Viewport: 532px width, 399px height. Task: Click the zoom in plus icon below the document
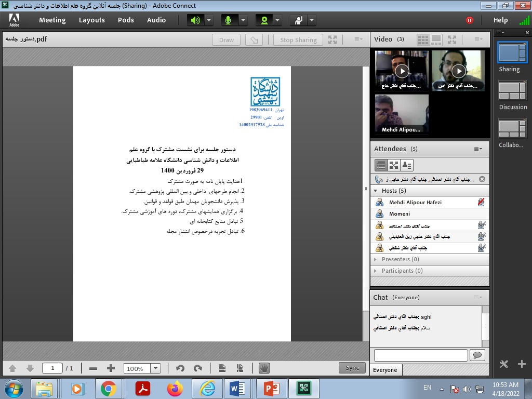[x=111, y=368]
